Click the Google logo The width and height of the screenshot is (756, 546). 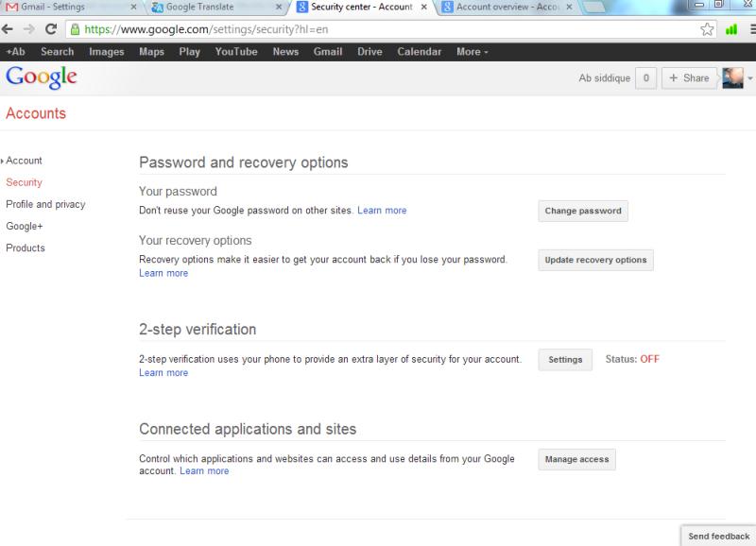[42, 77]
